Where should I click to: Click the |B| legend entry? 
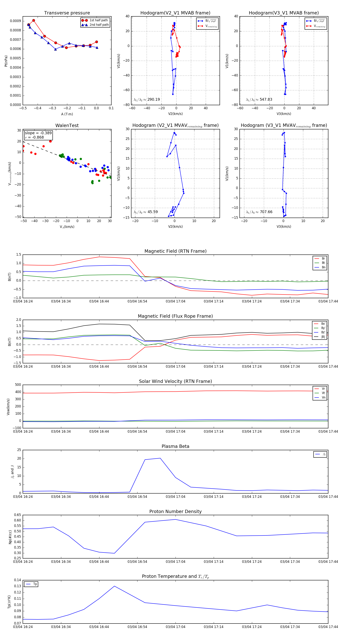pyautogui.click(x=320, y=337)
